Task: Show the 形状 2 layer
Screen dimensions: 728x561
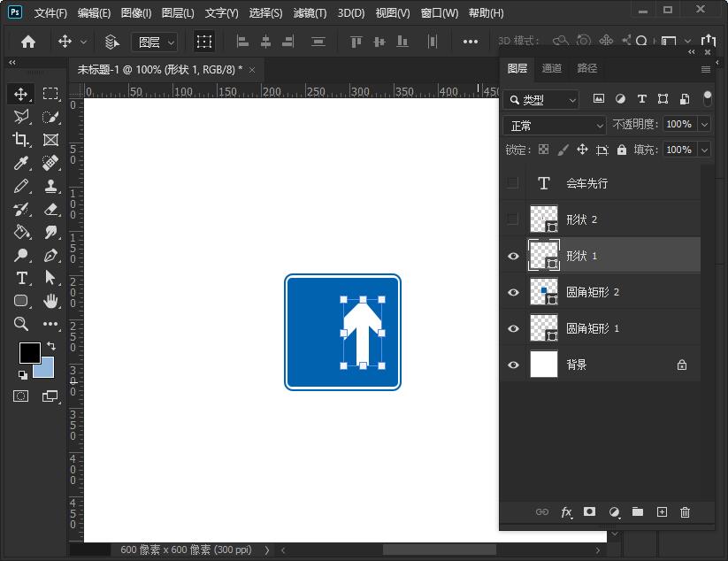Action: click(512, 219)
